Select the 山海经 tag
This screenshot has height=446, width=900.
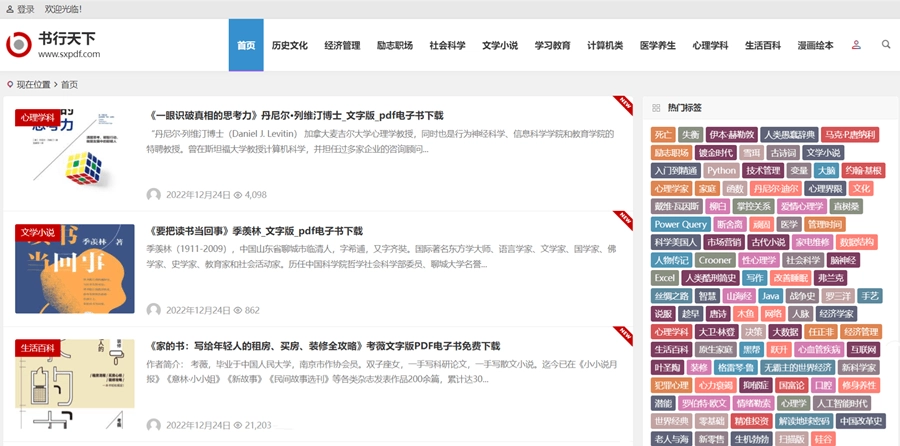tap(738, 296)
